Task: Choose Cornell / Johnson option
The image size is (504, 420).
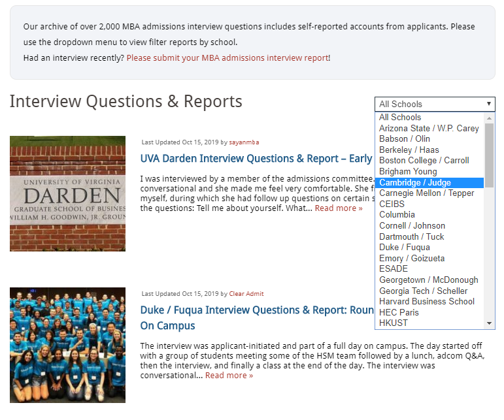Action: (429, 225)
